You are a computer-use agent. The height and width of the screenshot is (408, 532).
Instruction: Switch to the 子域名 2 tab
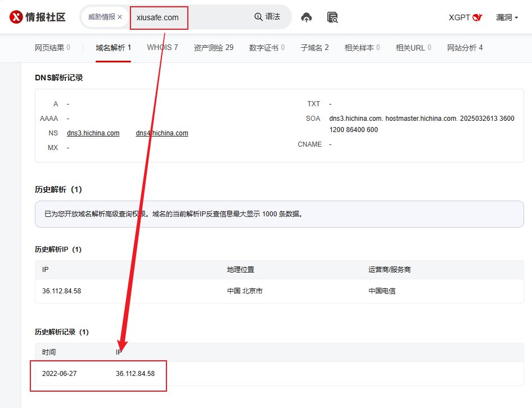314,48
